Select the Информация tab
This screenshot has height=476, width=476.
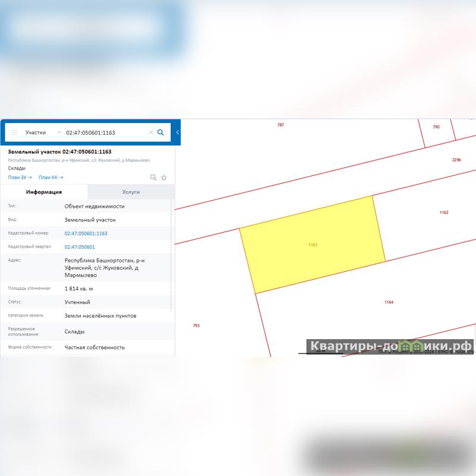pos(44,192)
